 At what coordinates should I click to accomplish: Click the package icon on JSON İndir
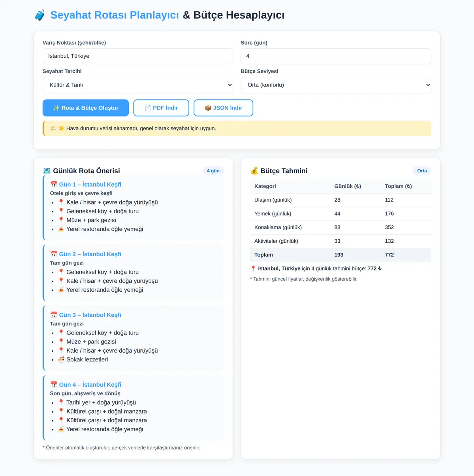[208, 108]
